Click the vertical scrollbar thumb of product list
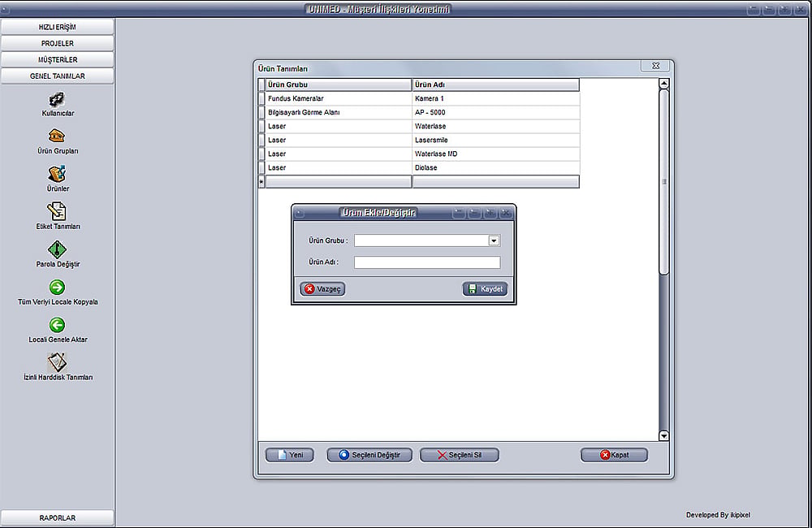 pyautogui.click(x=664, y=182)
